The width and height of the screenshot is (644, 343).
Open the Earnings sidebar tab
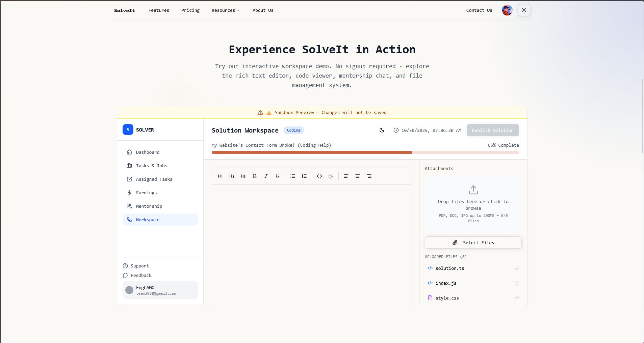click(x=146, y=193)
